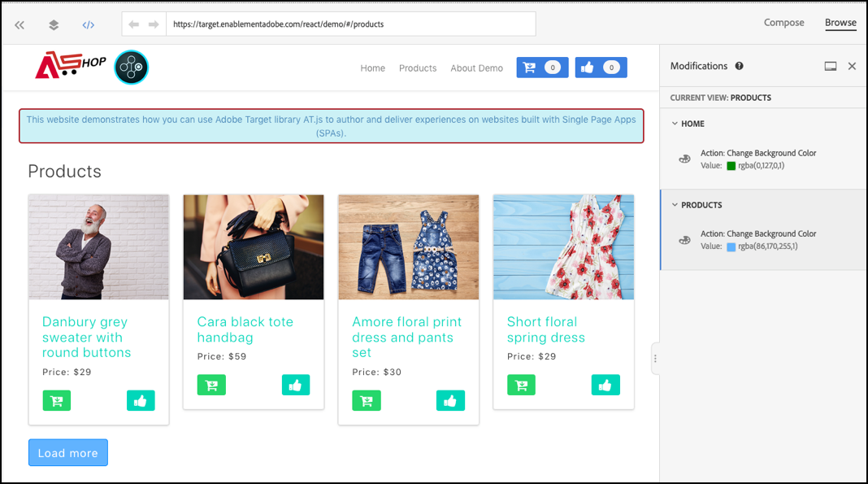The image size is (868, 484).
Task: Click the palette icon for green background action
Action: pos(685,159)
